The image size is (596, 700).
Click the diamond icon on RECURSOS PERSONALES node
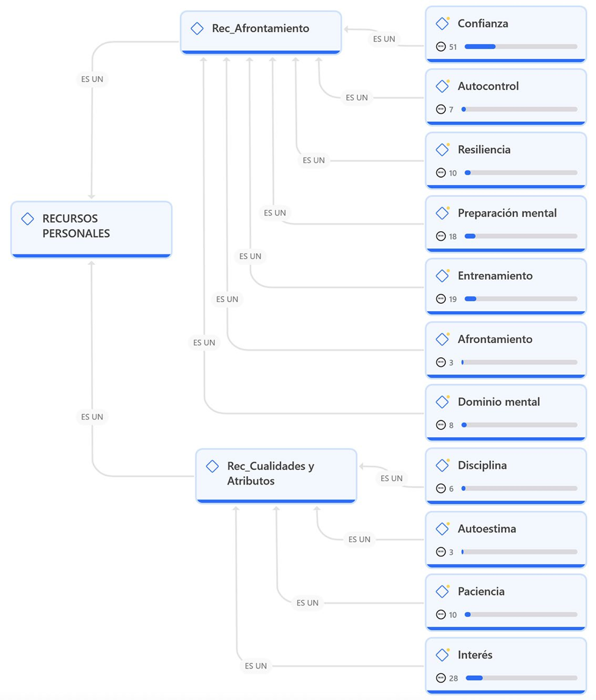tap(28, 219)
